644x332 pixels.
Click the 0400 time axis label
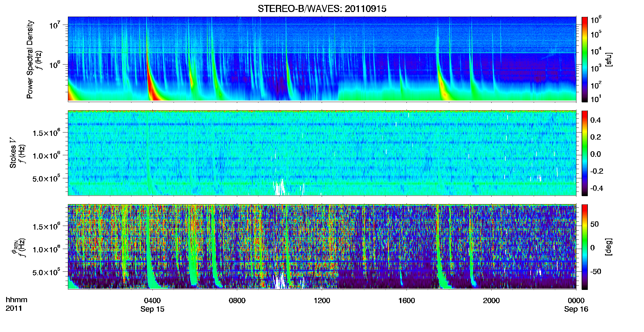pos(152,301)
